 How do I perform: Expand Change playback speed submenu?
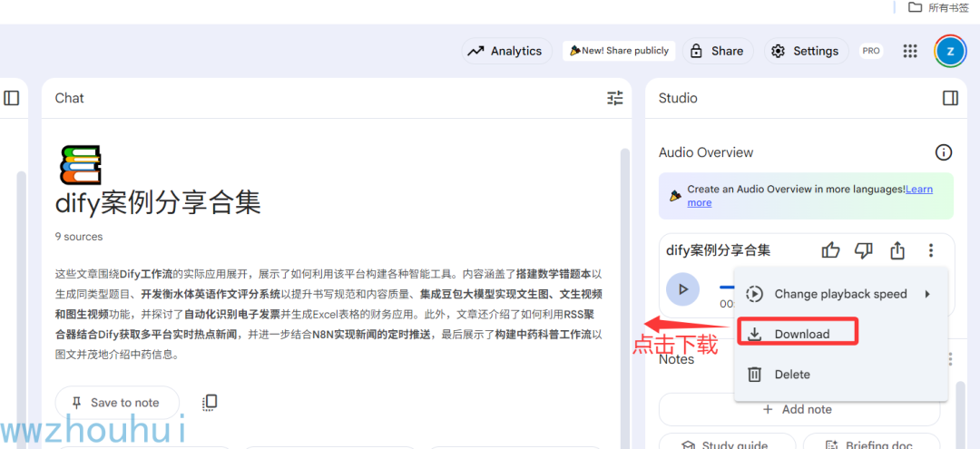coord(840,294)
